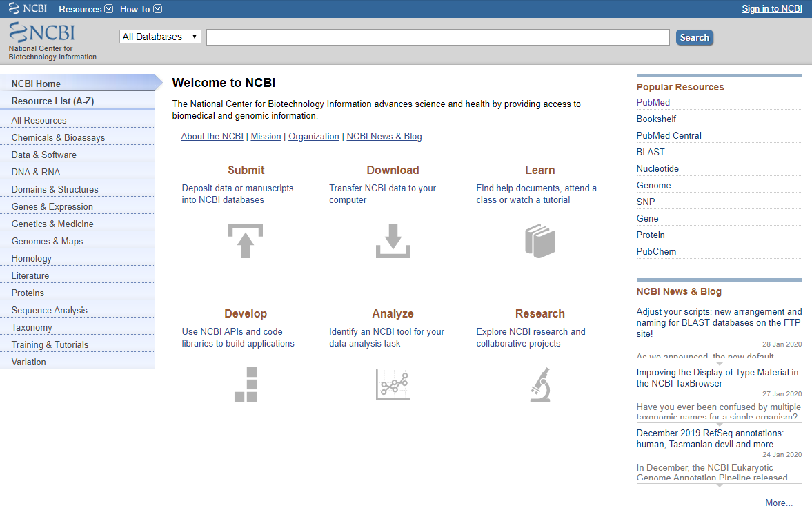Open the How To dropdown menu
Viewport: 812px width, 517px height.
click(x=141, y=9)
